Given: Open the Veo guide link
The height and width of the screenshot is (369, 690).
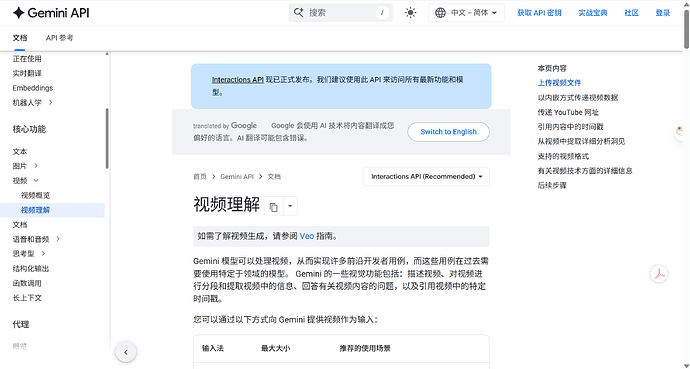Looking at the screenshot, I should pos(307,236).
